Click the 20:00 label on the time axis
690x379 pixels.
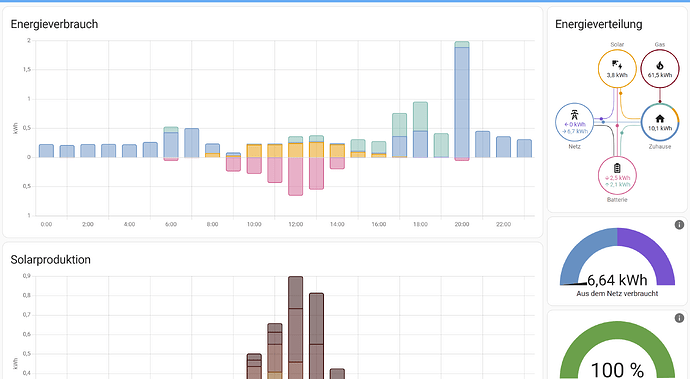[x=462, y=224]
